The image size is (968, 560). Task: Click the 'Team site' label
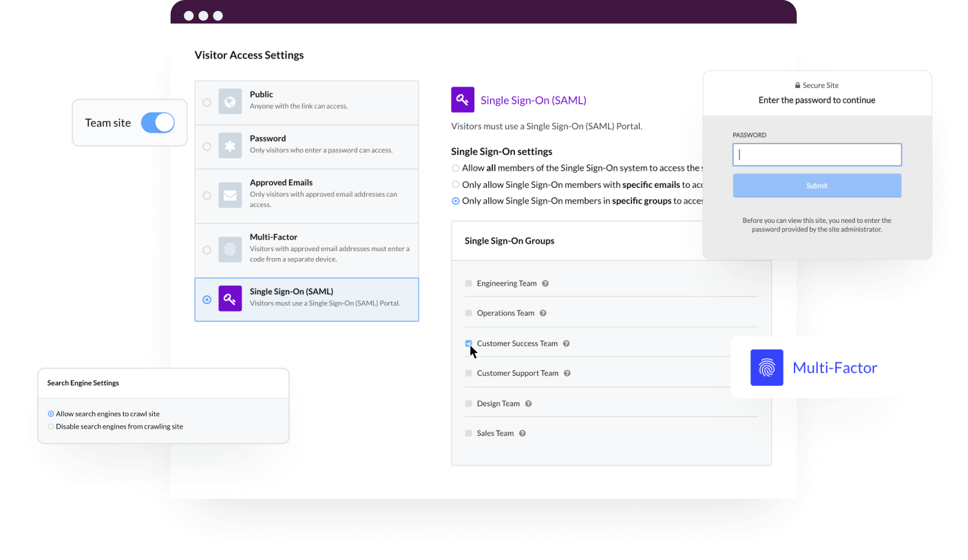pyautogui.click(x=108, y=123)
